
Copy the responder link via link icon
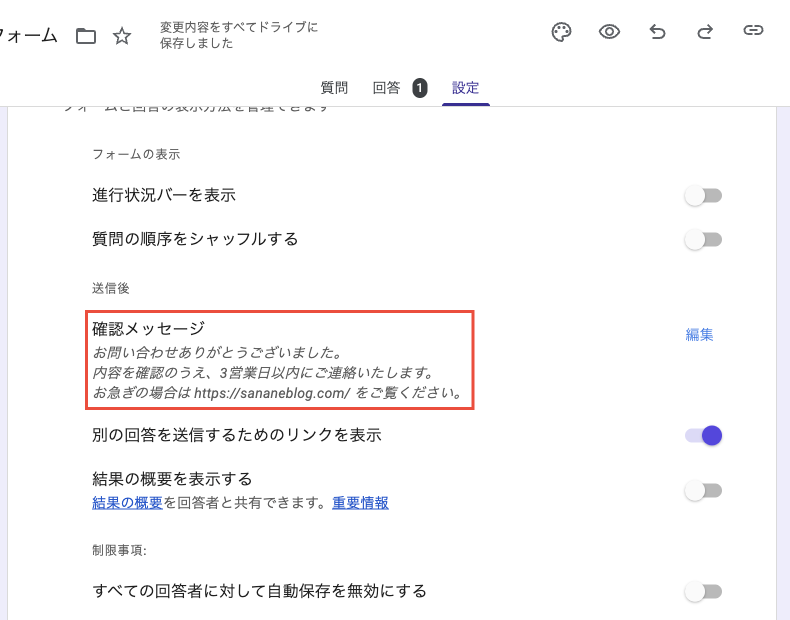click(x=753, y=30)
